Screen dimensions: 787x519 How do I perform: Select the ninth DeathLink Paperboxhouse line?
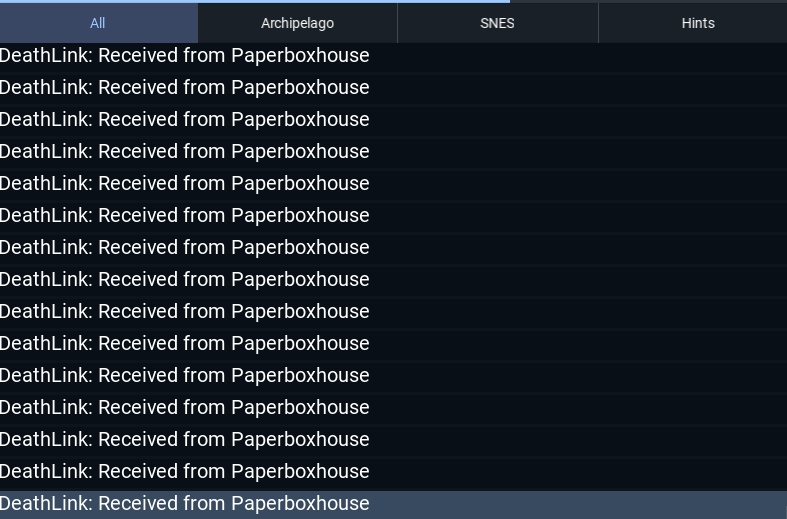click(x=394, y=312)
